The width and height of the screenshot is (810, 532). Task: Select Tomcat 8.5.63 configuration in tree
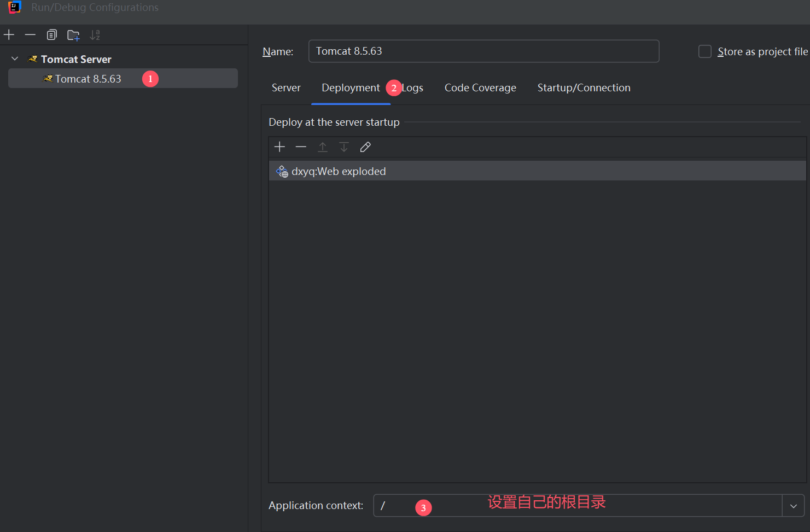coord(88,79)
